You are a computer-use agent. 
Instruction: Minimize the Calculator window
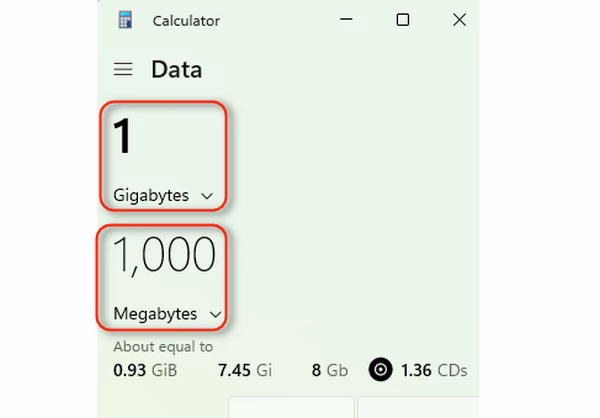(346, 20)
